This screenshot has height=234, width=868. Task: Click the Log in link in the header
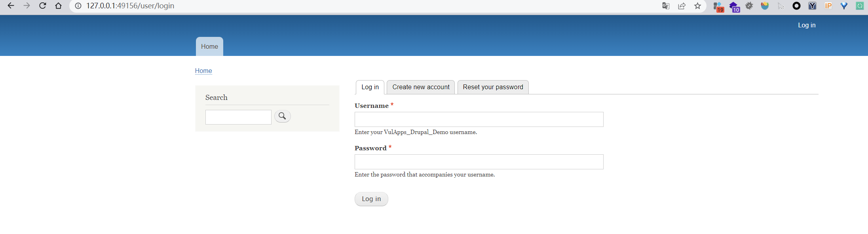click(x=807, y=25)
